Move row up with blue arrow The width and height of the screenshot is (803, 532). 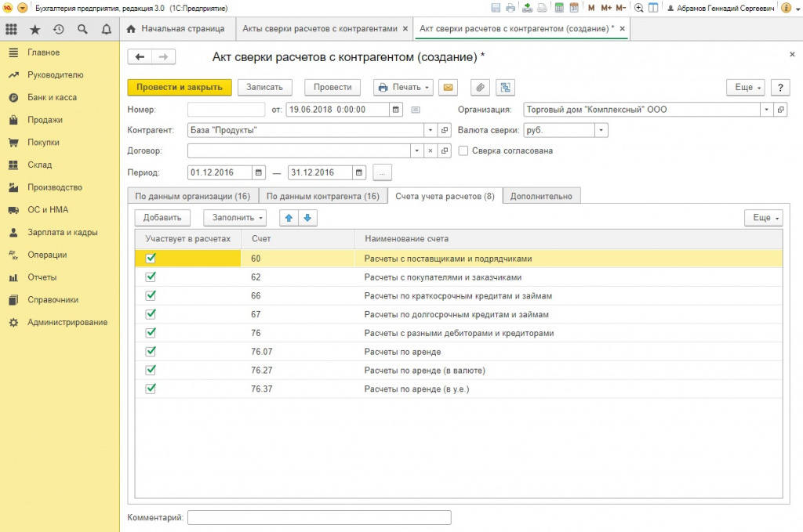click(289, 218)
